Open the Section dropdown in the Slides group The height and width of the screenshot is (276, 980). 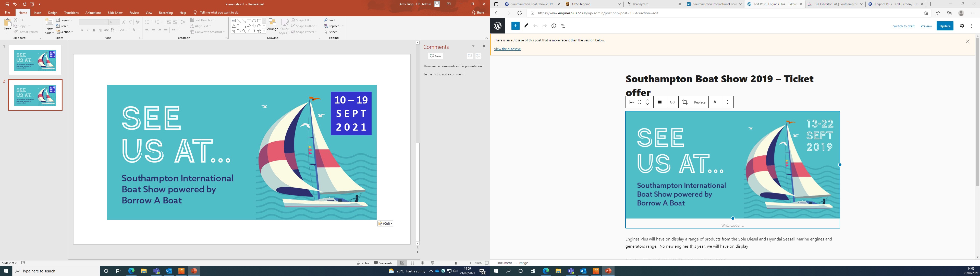[x=64, y=32]
